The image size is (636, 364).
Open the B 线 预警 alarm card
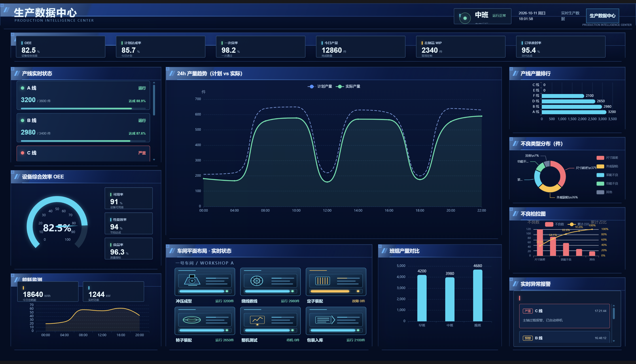(564, 337)
